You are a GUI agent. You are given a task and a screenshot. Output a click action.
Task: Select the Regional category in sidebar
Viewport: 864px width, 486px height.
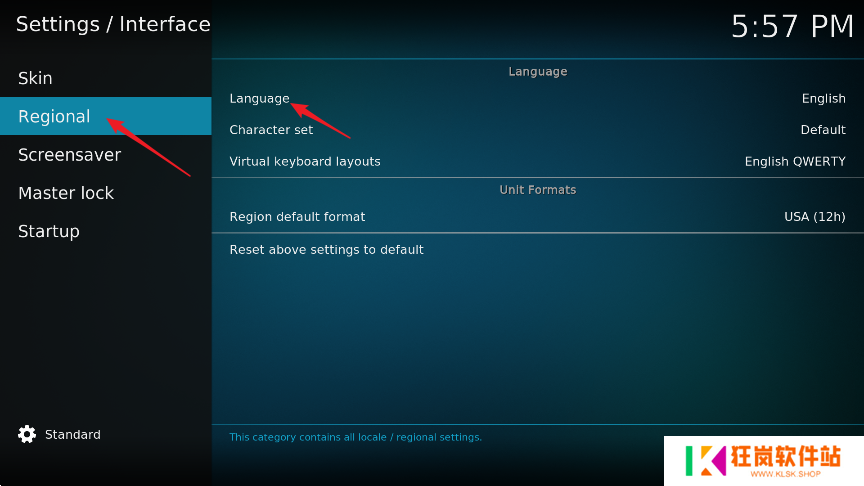click(54, 117)
